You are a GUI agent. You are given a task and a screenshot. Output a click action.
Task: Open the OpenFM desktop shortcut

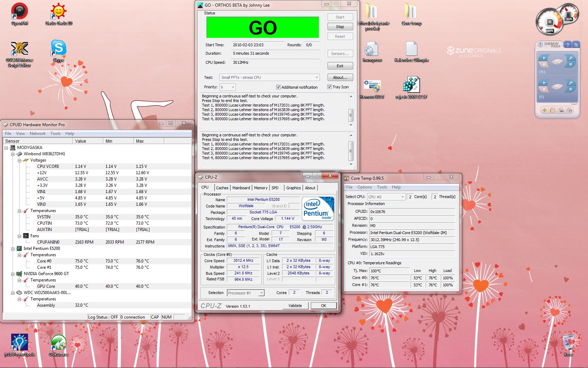coord(20,14)
